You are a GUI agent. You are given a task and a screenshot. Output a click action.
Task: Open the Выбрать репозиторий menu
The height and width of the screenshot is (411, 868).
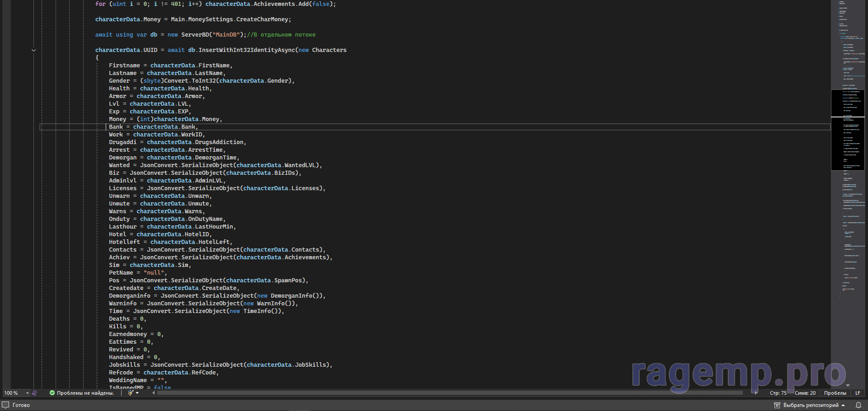pyautogui.click(x=811, y=405)
